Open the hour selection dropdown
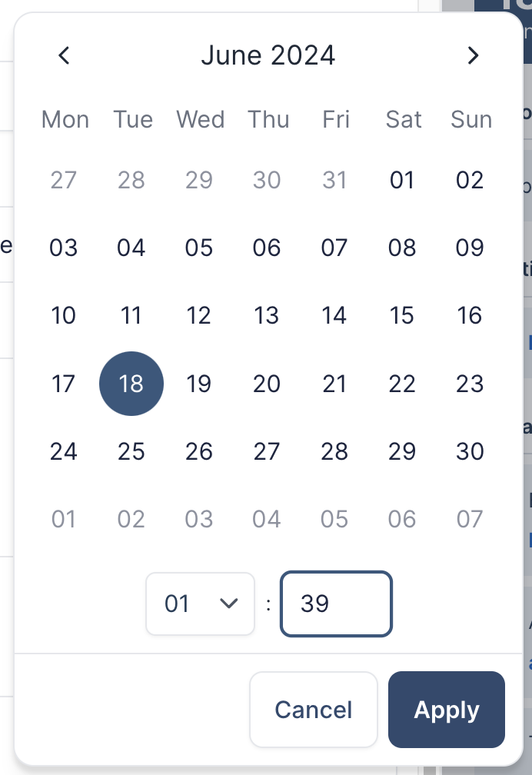The image size is (532, 775). pos(200,604)
